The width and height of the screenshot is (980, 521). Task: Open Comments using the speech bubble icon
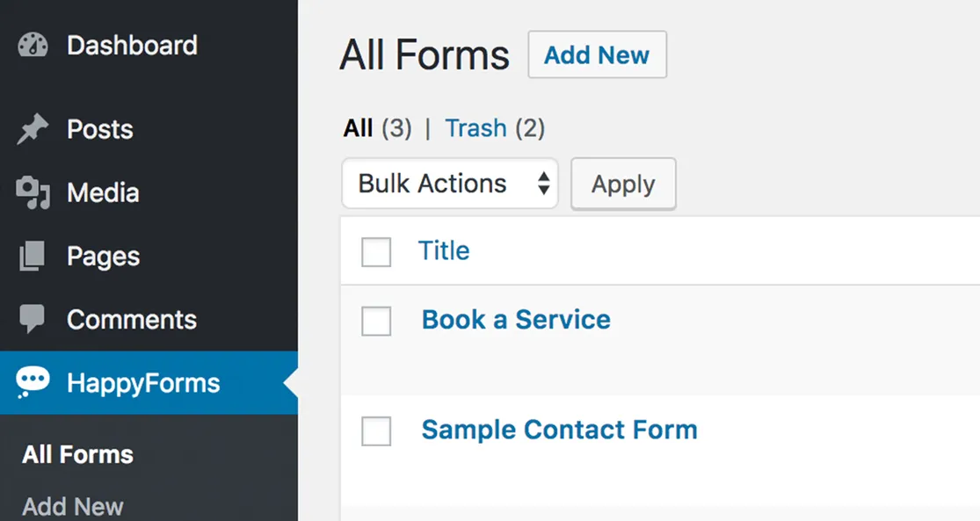click(x=32, y=318)
